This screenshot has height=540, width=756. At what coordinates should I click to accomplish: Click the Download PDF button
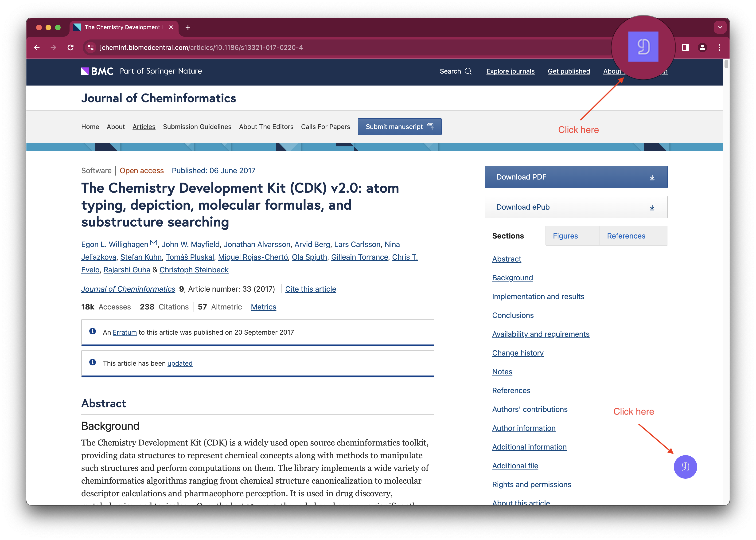tap(576, 177)
